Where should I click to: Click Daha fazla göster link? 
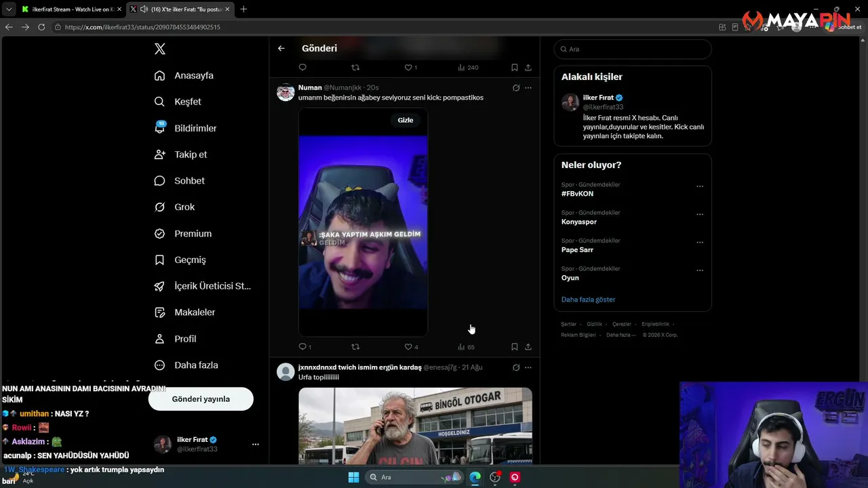click(589, 300)
